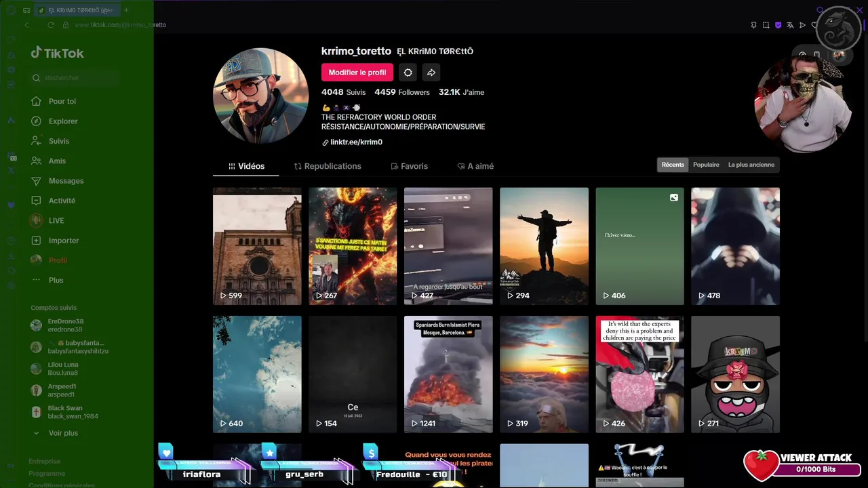Click the Entreprise footer link
This screenshot has height=488, width=868.
[44, 461]
